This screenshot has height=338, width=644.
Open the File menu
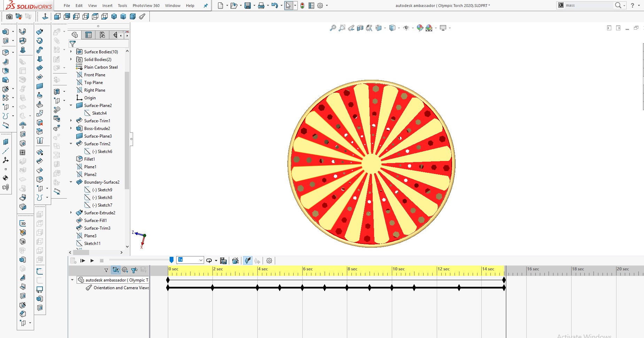click(x=67, y=6)
